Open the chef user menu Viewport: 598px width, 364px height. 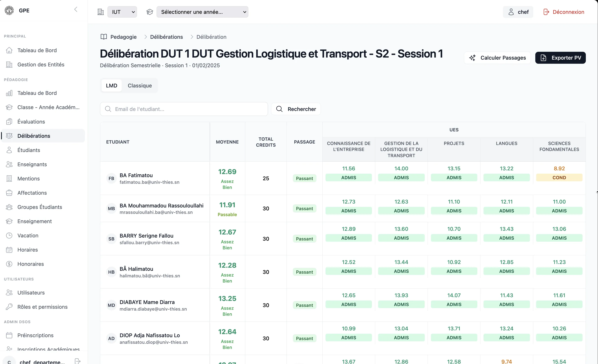pos(518,12)
